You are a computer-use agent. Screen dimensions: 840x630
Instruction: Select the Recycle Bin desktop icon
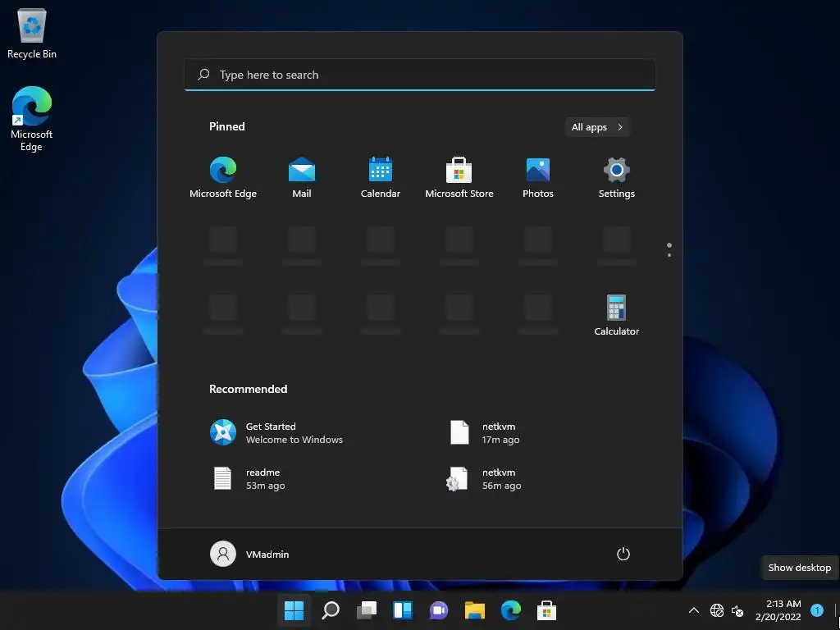pyautogui.click(x=32, y=33)
